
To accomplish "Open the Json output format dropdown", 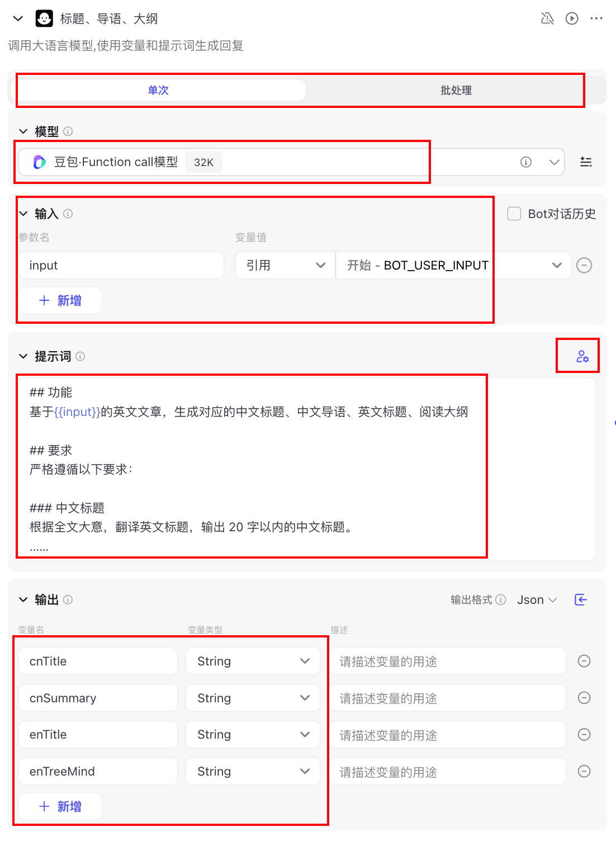I will (x=537, y=599).
